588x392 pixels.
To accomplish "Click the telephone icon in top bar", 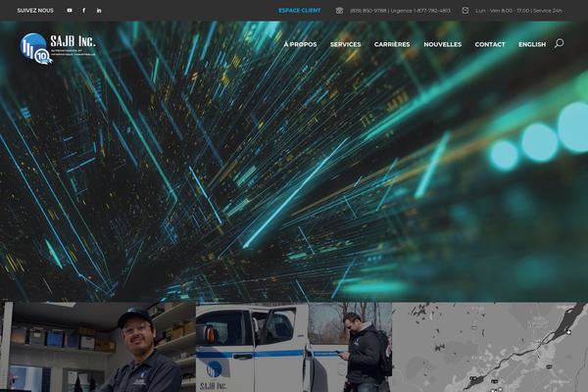I will [x=339, y=11].
